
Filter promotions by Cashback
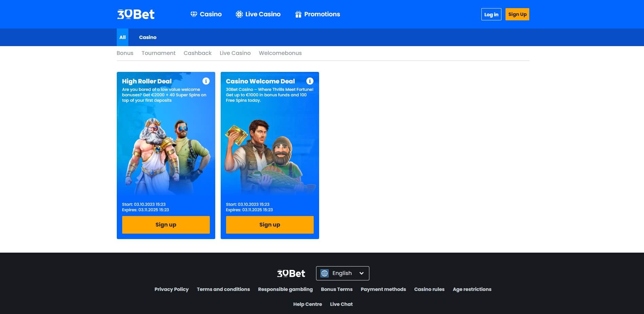[x=198, y=53]
